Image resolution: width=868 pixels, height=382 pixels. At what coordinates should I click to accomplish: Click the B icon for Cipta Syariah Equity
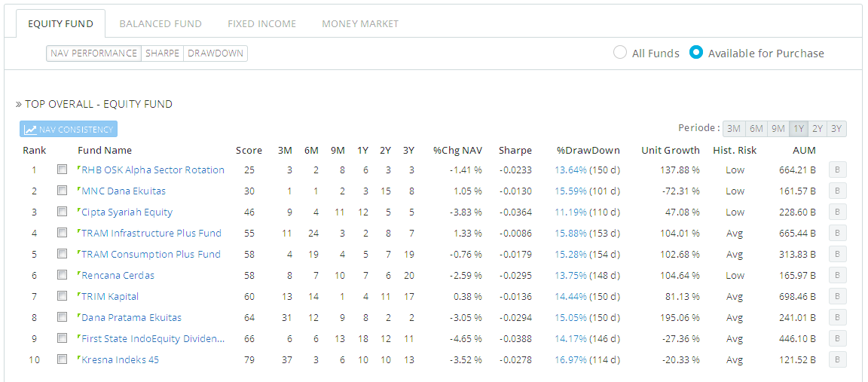click(837, 212)
